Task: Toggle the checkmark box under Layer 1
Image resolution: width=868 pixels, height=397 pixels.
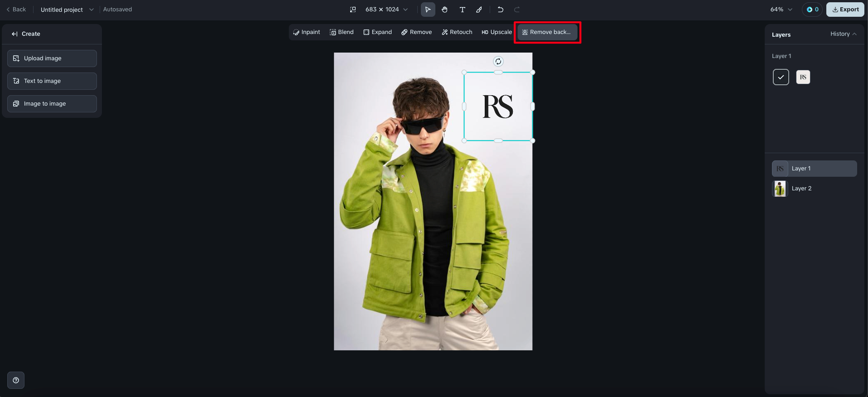Action: point(781,77)
